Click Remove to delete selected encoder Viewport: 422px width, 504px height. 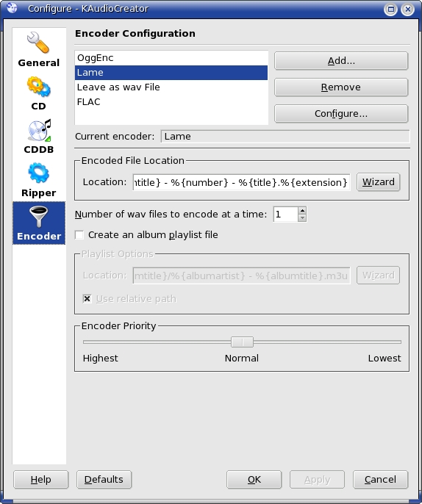[341, 87]
